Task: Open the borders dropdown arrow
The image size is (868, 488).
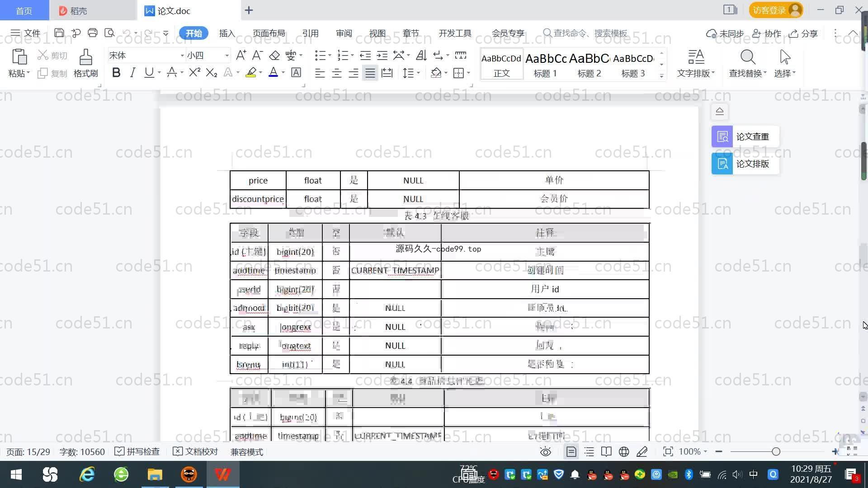Action: (x=468, y=73)
